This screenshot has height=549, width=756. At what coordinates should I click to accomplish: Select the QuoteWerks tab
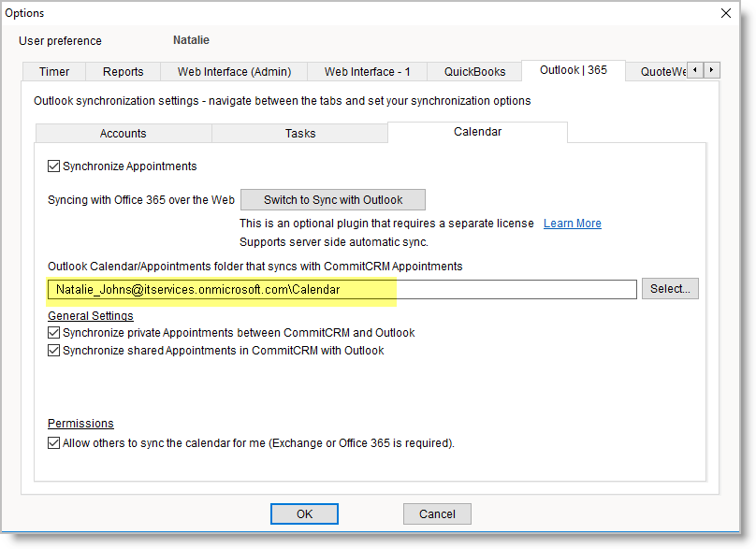[x=663, y=72]
